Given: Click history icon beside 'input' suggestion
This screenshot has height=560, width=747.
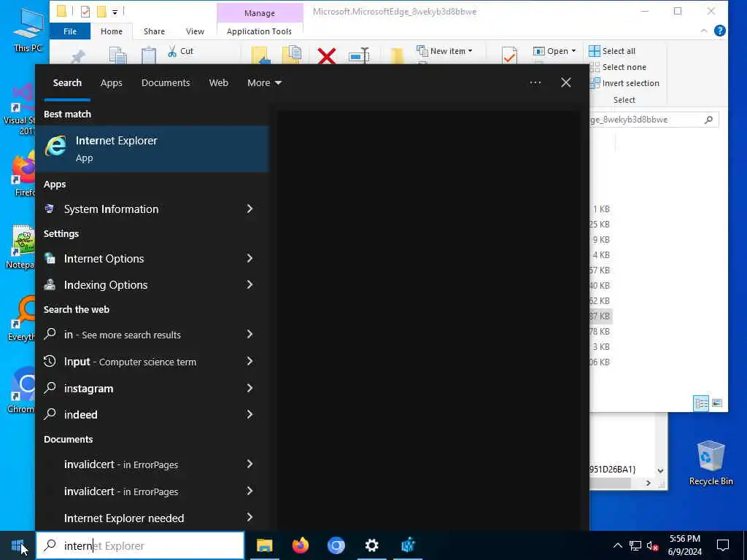Looking at the screenshot, I should tap(50, 361).
